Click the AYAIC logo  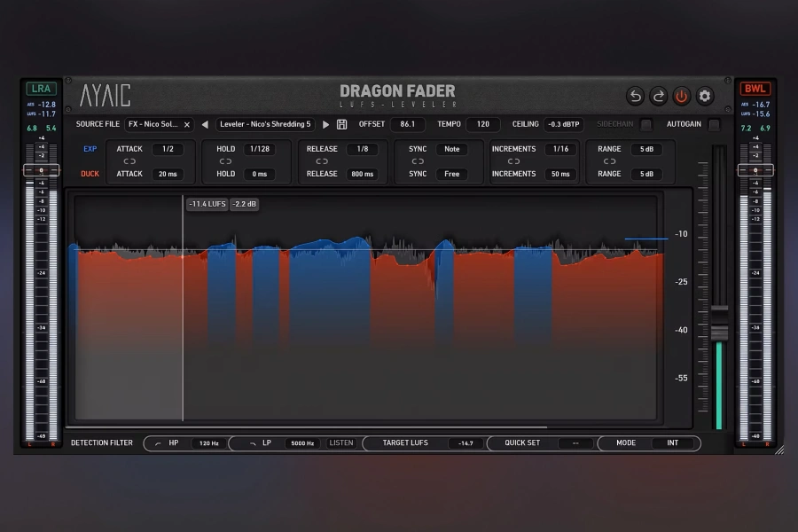[106, 95]
